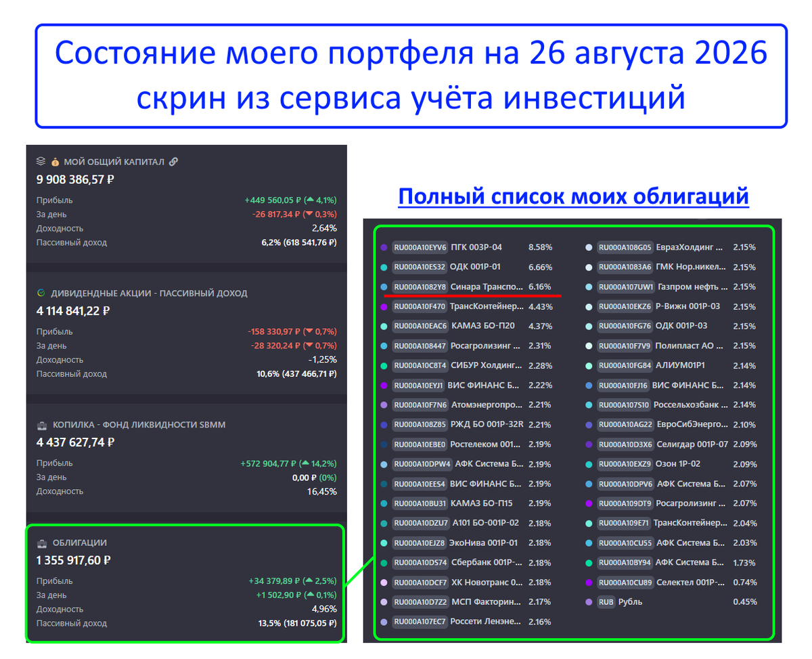This screenshot has width=812, height=659.
Task: Click the money bag icon in capital header
Action: (55, 162)
